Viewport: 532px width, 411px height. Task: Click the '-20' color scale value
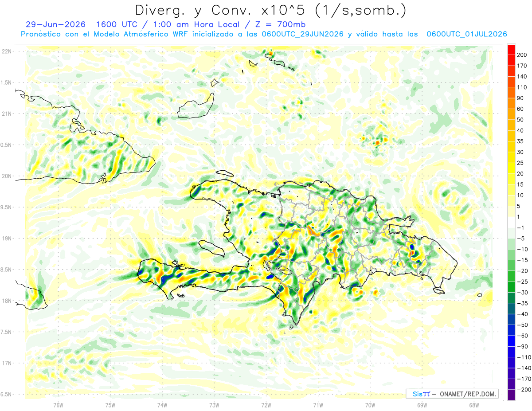522,271
